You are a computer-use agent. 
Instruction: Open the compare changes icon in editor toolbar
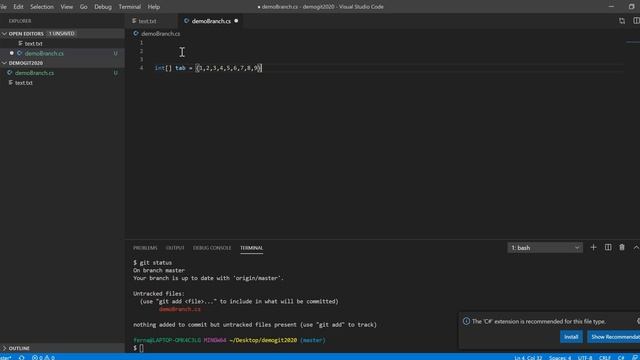coord(622,21)
